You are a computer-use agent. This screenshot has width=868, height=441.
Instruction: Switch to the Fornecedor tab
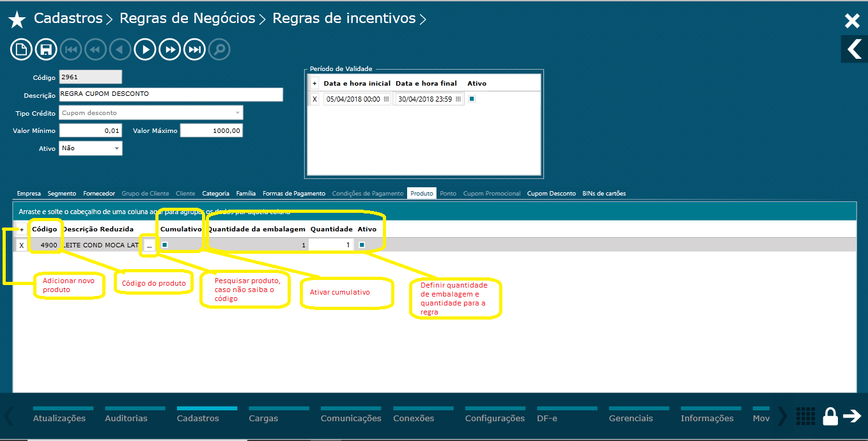pyautogui.click(x=99, y=193)
